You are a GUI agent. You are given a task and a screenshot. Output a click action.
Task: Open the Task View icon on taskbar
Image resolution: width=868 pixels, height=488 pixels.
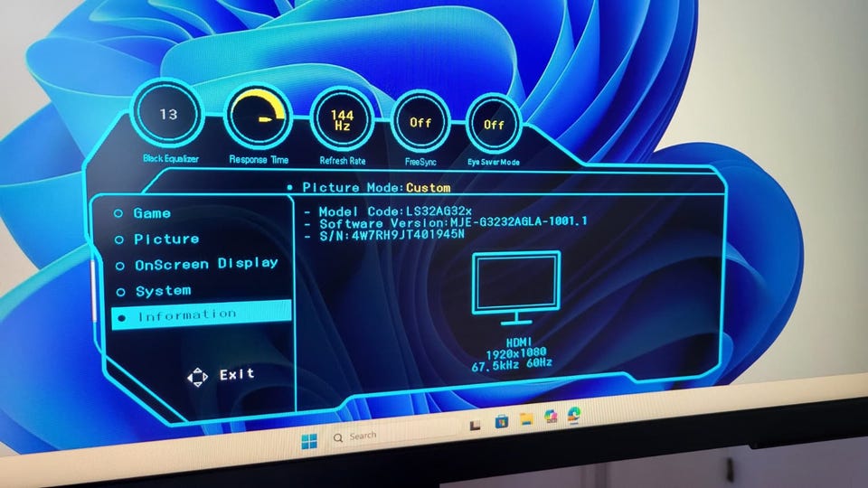click(x=475, y=425)
